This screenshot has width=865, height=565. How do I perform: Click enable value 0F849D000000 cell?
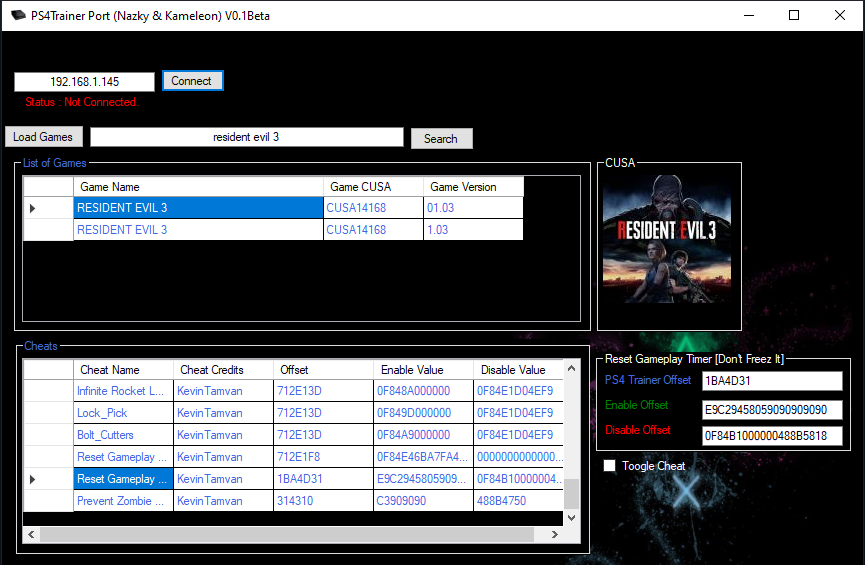click(423, 413)
